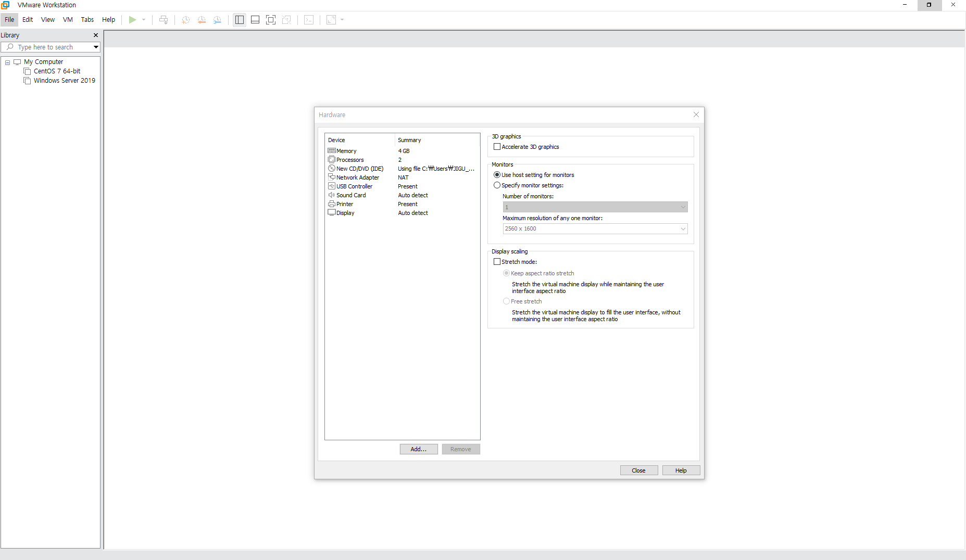Image resolution: width=966 pixels, height=560 pixels.
Task: Minimize the VMware Workstation window
Action: [x=905, y=5]
